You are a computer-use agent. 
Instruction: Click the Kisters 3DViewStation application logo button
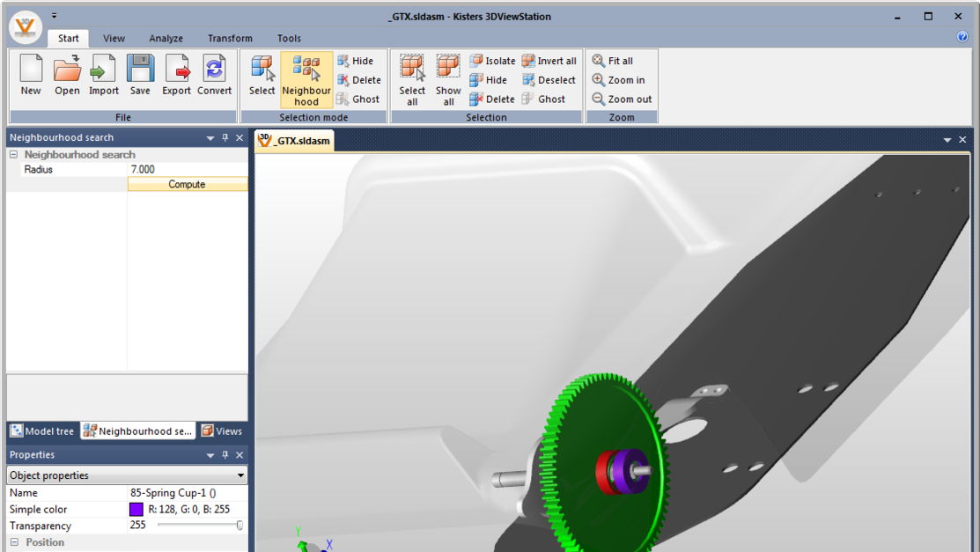click(25, 26)
